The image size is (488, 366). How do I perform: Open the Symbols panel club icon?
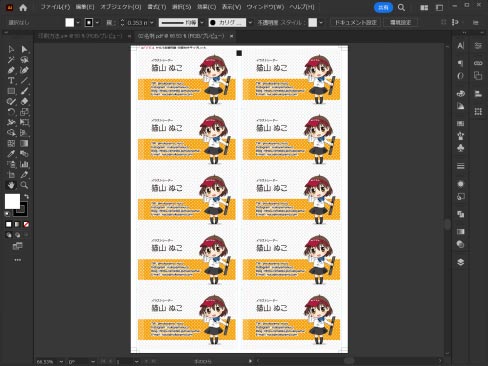click(x=460, y=148)
